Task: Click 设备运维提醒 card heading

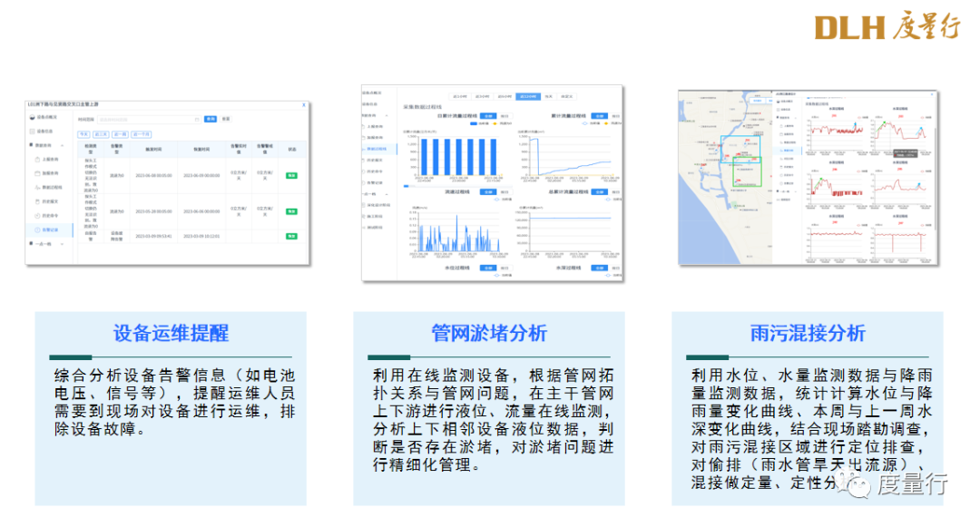Action: 171,334
